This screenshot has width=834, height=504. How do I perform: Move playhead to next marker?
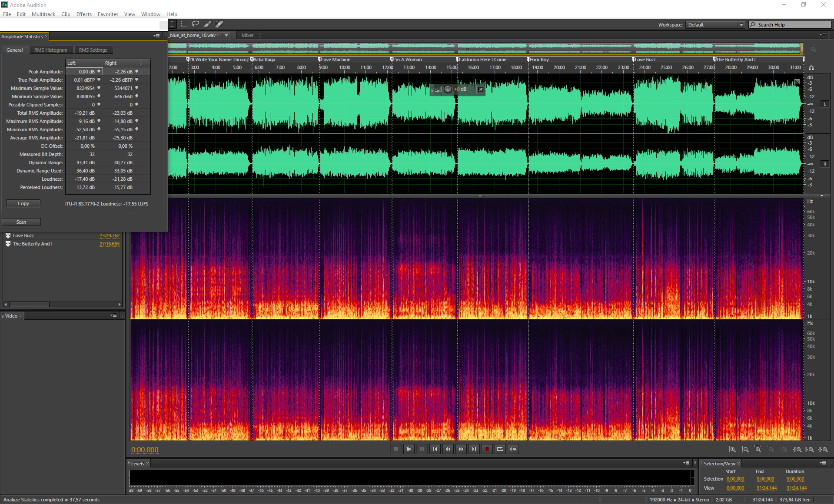[474, 449]
